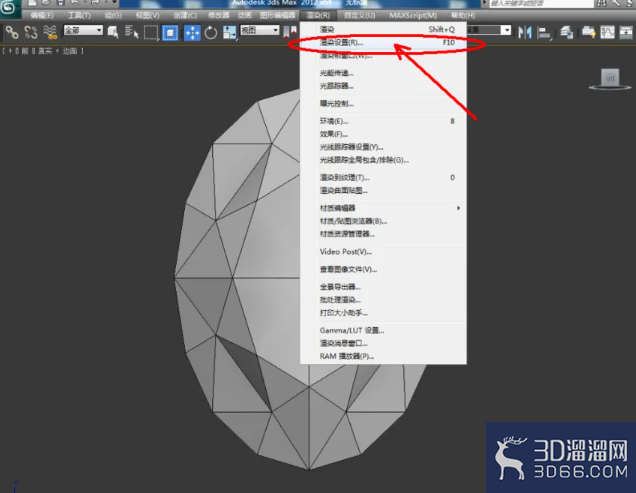Screen dimensions: 636x493
Task: Open the 帮助(H) menu
Action: (463, 15)
